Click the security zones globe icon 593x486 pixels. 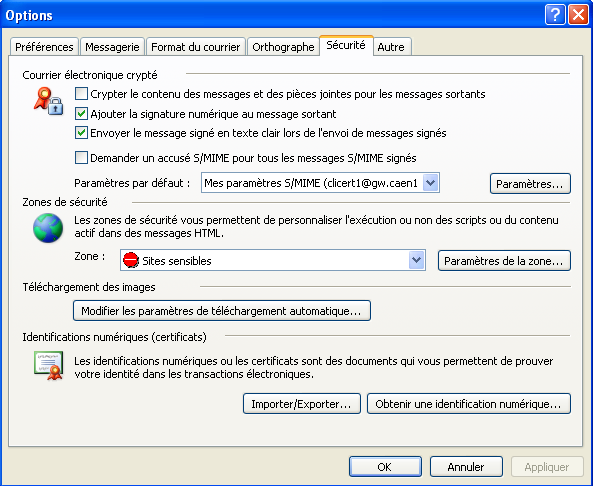click(48, 228)
